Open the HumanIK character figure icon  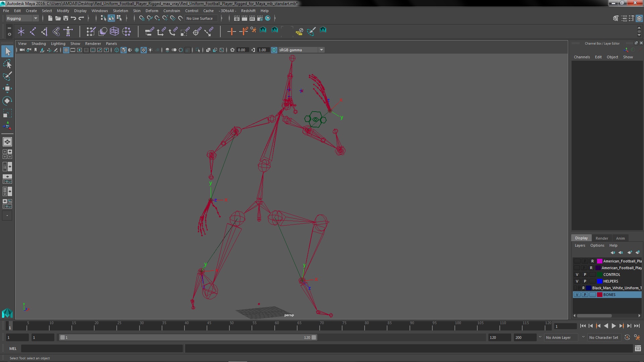68,32
